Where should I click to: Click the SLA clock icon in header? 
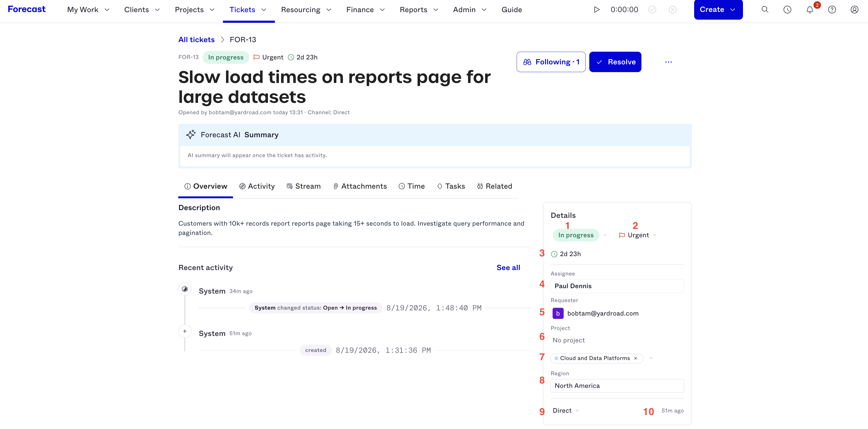click(291, 57)
